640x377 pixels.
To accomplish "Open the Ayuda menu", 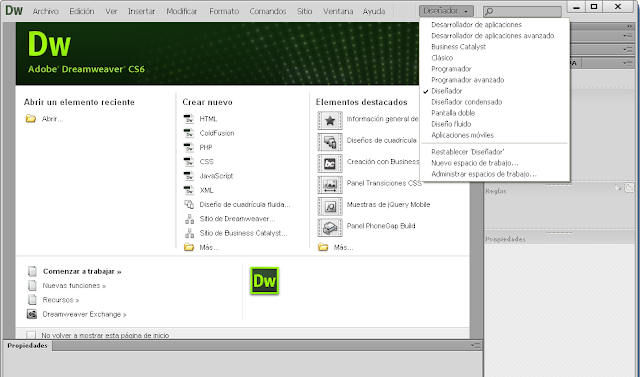I will 374,11.
